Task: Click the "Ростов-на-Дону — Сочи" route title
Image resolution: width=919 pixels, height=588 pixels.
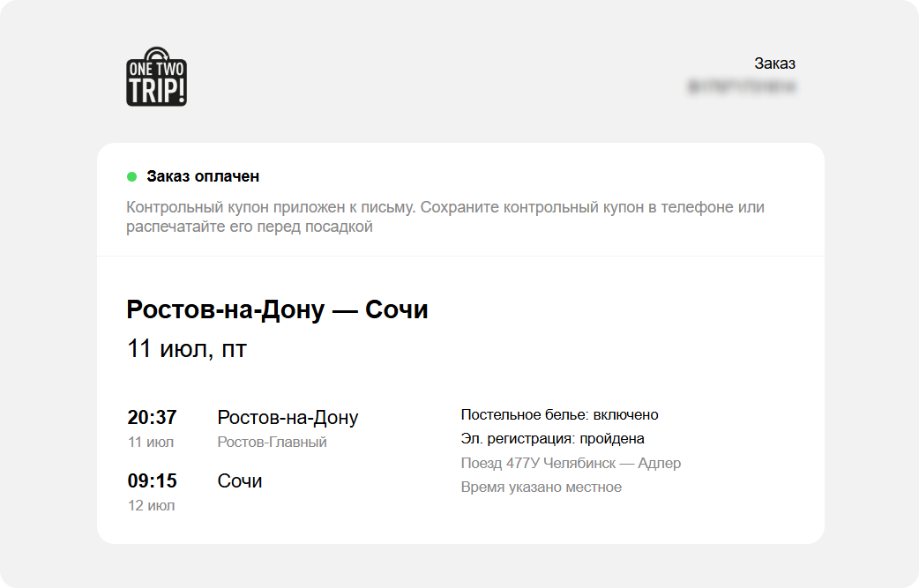Action: tap(277, 309)
